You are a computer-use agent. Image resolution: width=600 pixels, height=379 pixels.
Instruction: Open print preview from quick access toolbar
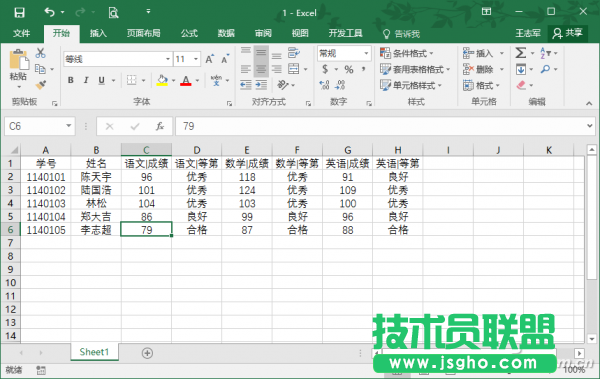tap(113, 13)
